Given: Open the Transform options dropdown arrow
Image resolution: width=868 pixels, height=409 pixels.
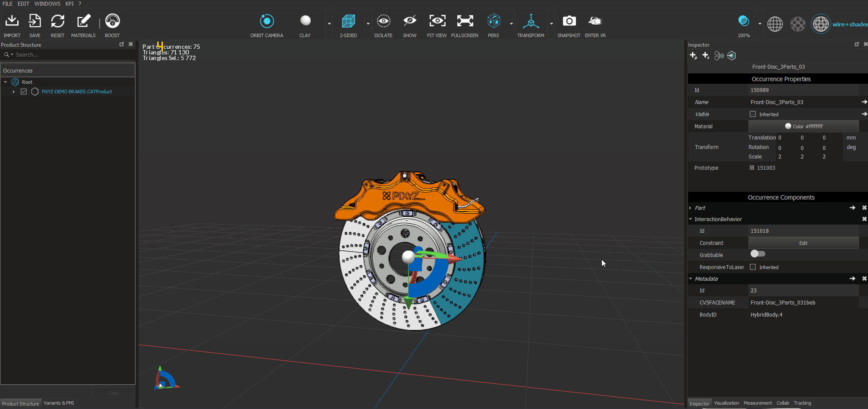Looking at the screenshot, I should point(551,24).
